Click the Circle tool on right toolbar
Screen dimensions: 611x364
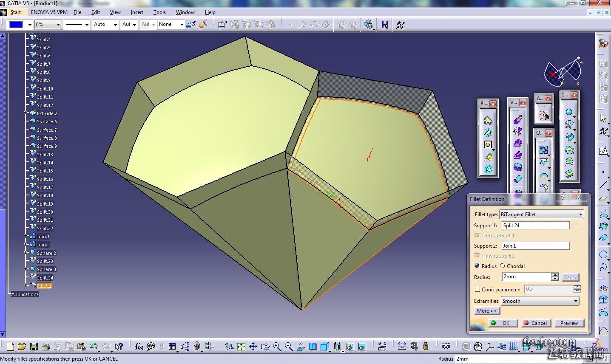603,255
